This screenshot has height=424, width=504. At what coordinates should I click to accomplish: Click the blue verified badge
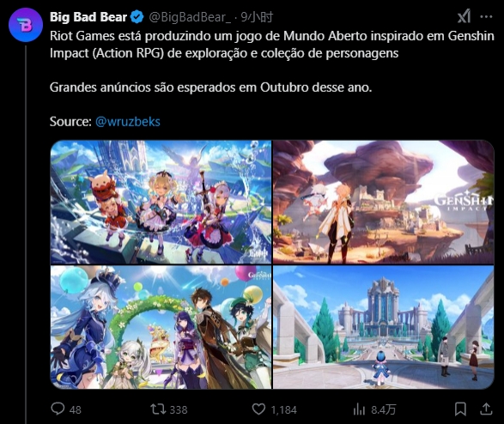pyautogui.click(x=137, y=16)
